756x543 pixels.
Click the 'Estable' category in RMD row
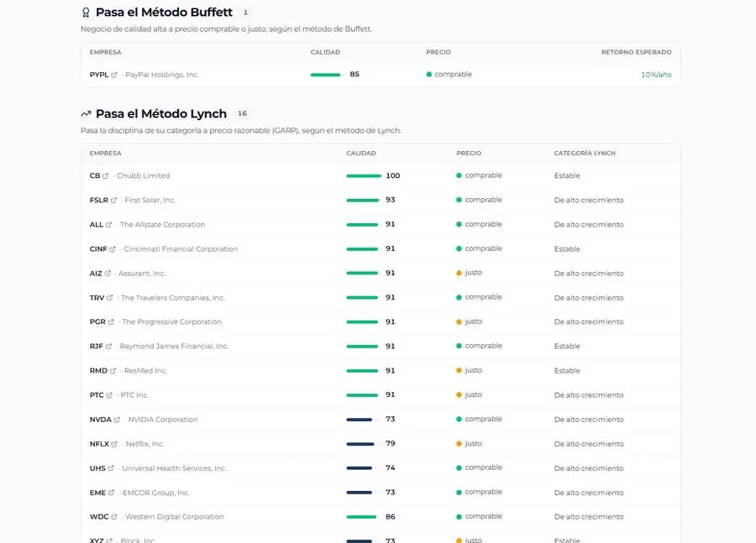coord(567,371)
